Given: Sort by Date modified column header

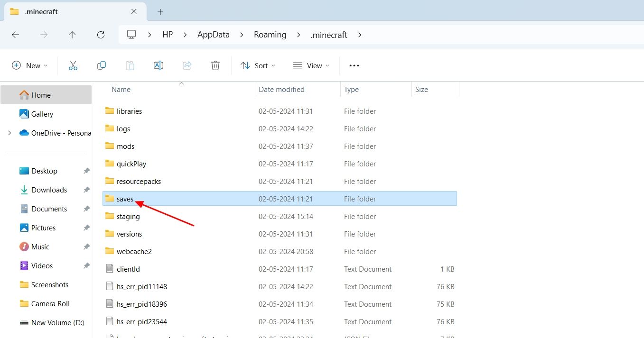Looking at the screenshot, I should [281, 89].
